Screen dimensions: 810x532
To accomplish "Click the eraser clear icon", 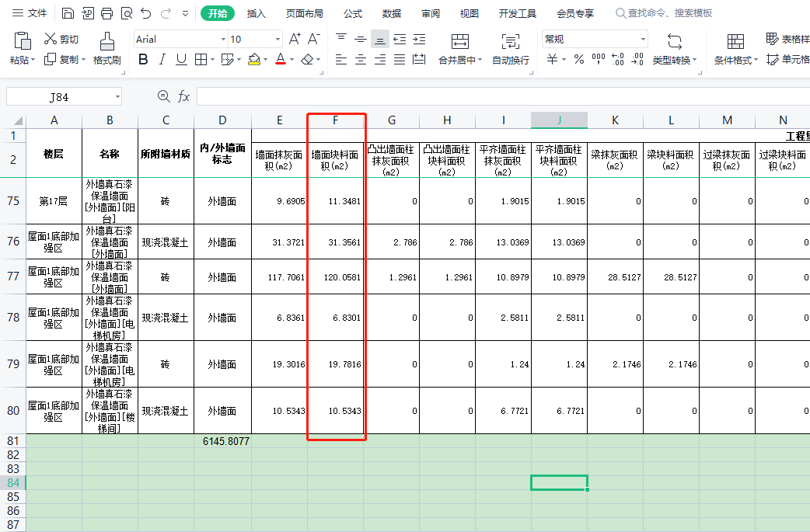I will point(307,60).
